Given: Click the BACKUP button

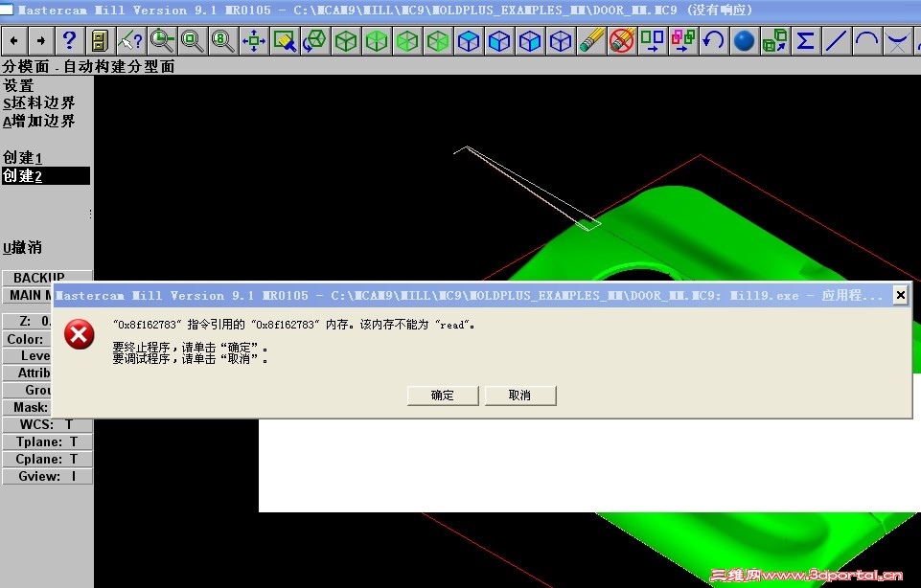Looking at the screenshot, I should click(47, 277).
